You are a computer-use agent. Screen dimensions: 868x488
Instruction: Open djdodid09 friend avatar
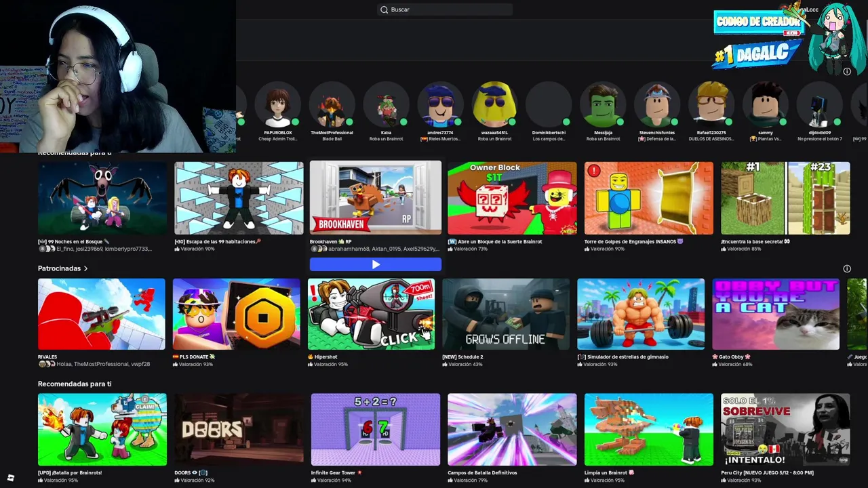(820, 104)
